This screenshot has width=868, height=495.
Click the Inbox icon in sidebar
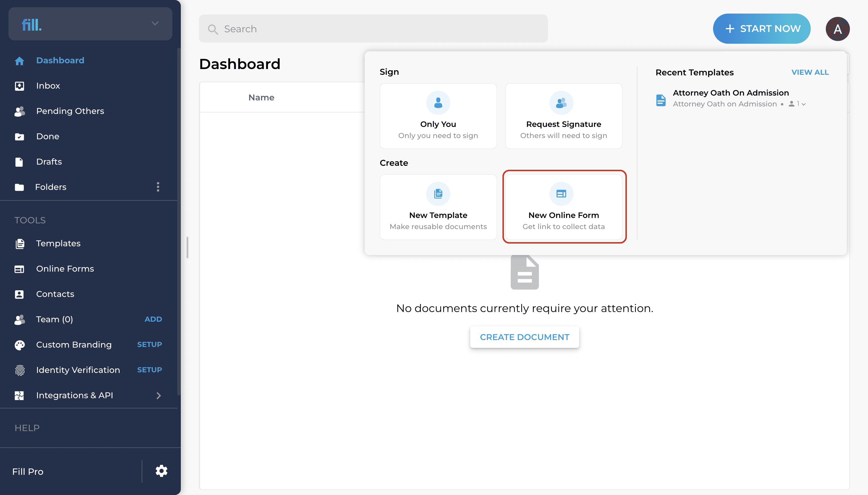click(19, 86)
